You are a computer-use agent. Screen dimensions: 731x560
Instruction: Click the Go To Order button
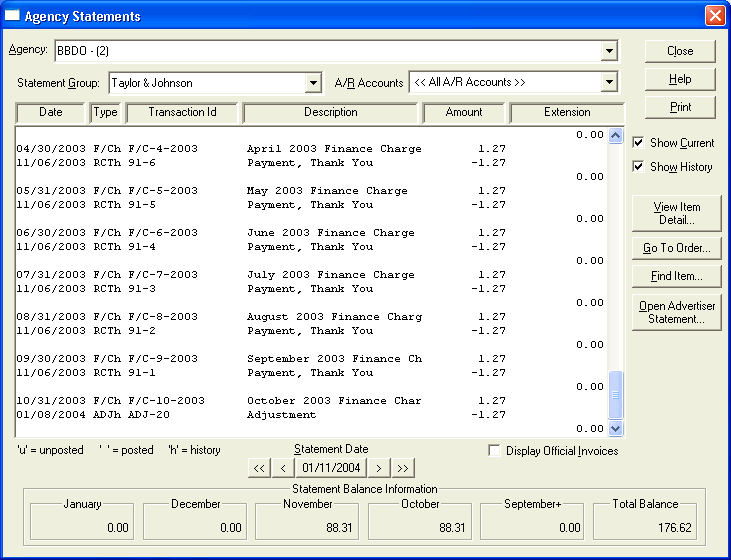point(676,248)
